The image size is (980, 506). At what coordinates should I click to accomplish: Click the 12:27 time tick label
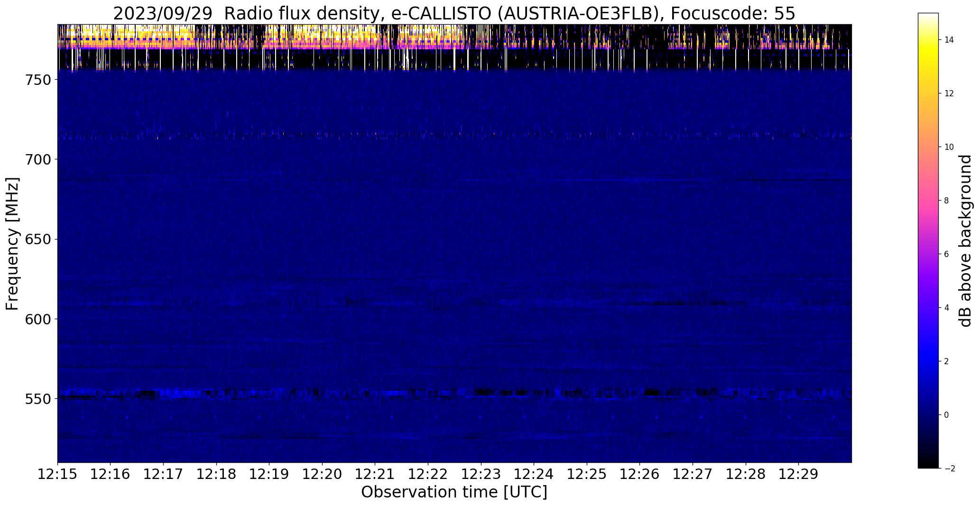(693, 474)
